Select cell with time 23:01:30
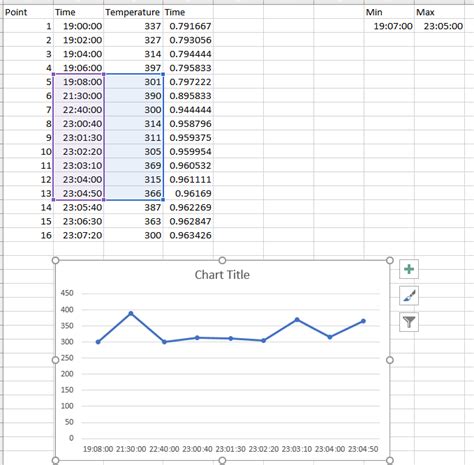Screen dimensions: 474x465 click(x=78, y=138)
